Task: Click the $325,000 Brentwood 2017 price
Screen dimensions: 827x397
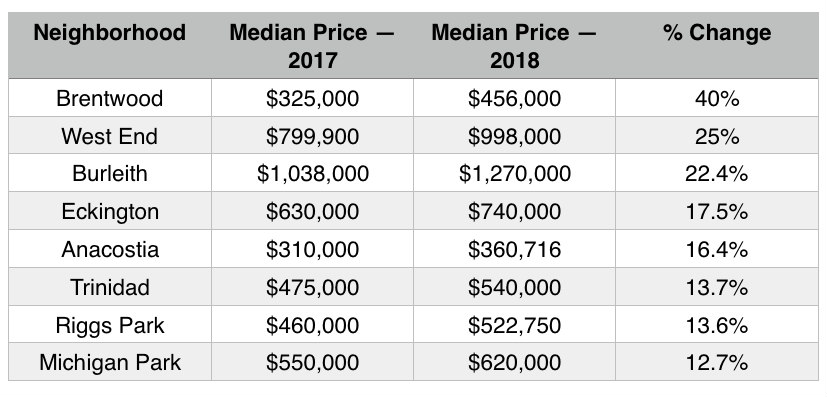Action: click(x=312, y=99)
